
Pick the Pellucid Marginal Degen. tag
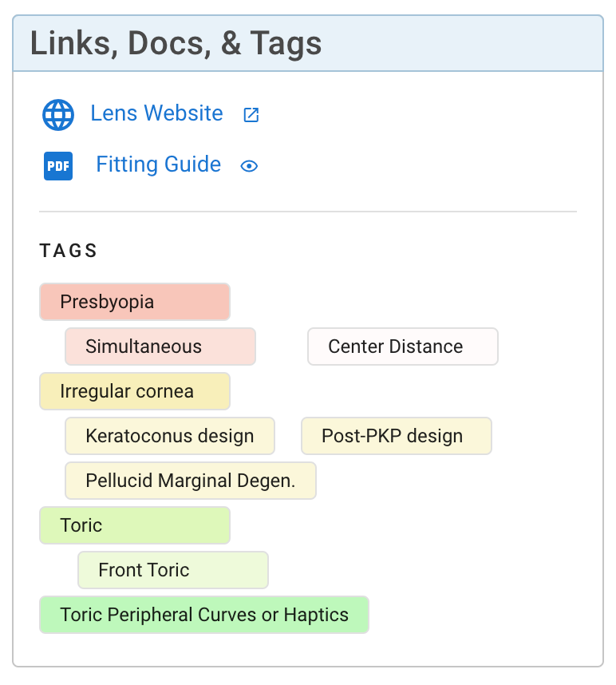coord(190,481)
